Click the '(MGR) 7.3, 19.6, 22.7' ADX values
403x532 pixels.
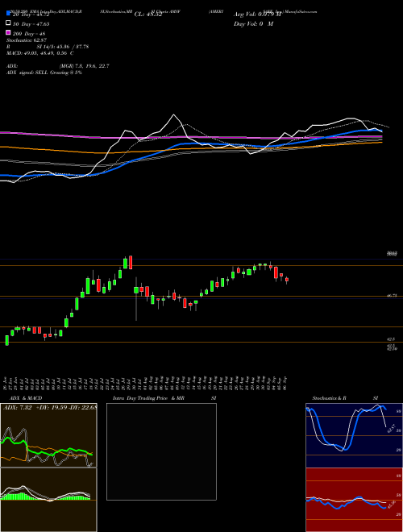(x=84, y=66)
